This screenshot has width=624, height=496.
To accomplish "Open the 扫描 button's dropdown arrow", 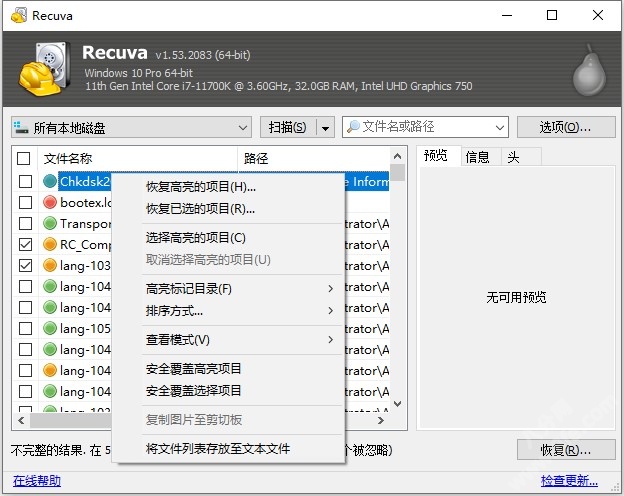I will (x=326, y=128).
